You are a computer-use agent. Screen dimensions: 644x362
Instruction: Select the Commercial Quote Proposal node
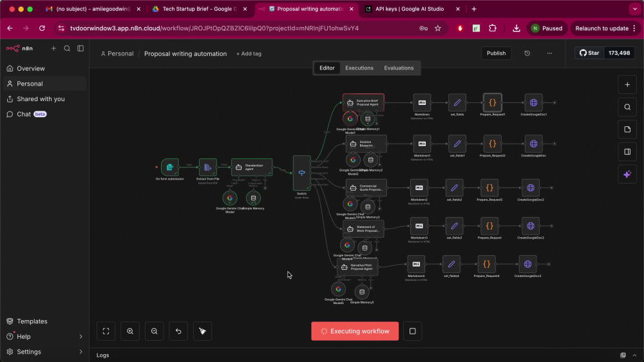(x=366, y=188)
